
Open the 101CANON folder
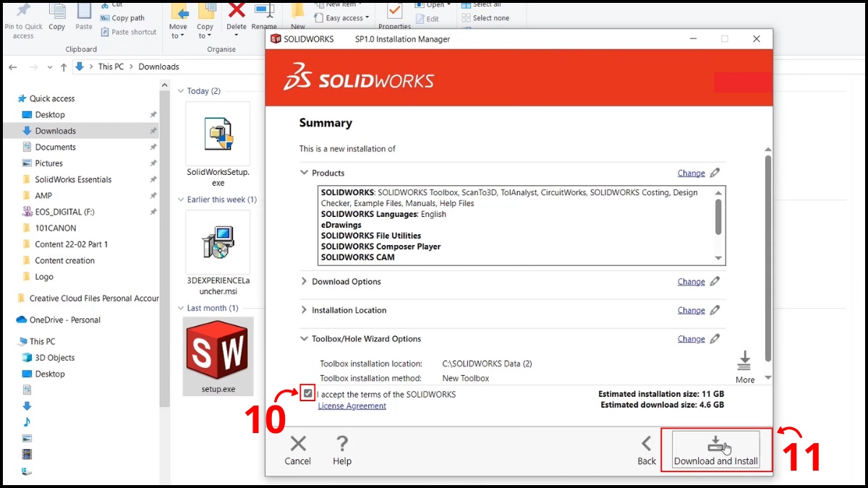(56, 228)
